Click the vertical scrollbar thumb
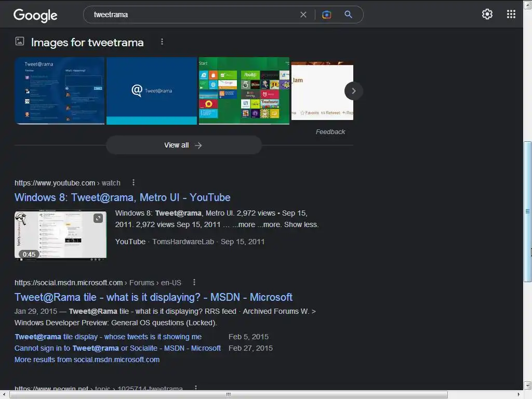 click(x=527, y=211)
